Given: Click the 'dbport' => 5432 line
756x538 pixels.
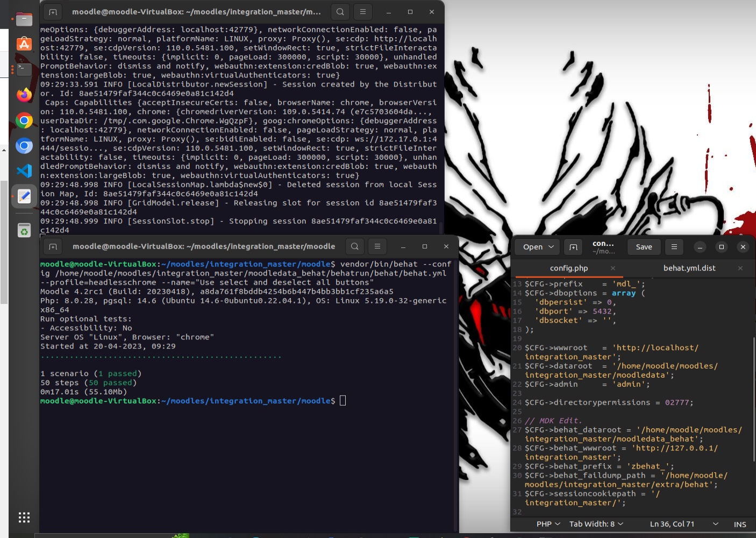Looking at the screenshot, I should 575,311.
